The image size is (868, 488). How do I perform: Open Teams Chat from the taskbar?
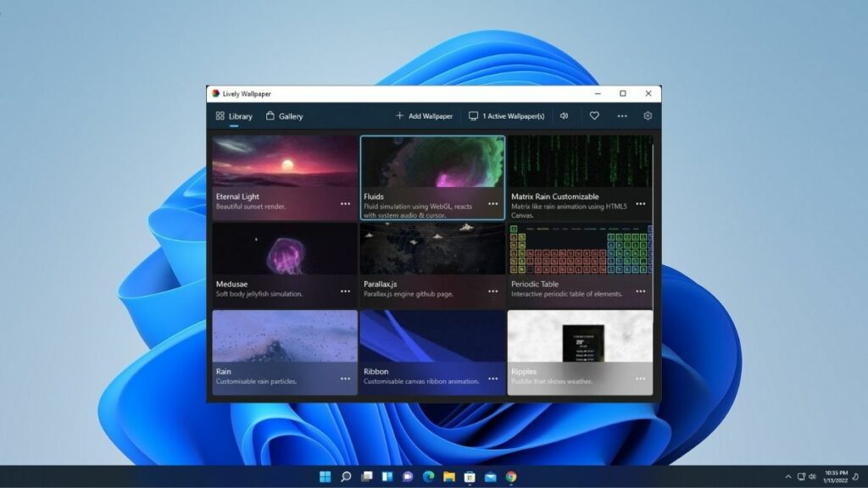[408, 477]
